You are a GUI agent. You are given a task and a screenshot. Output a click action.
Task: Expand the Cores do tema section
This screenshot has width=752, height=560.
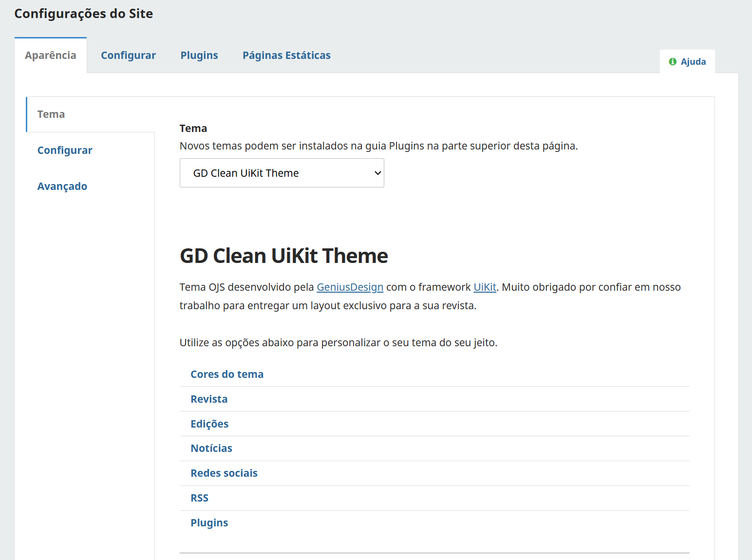click(227, 374)
